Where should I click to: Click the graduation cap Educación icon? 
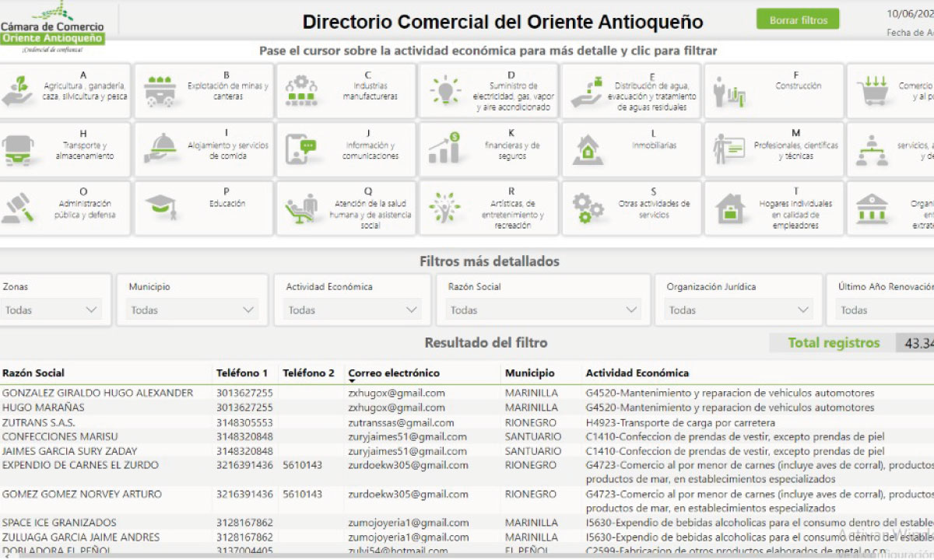(160, 205)
